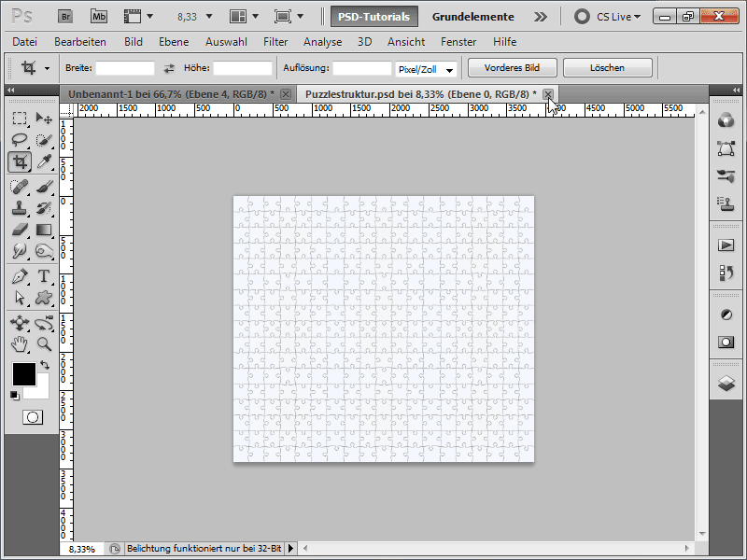The image size is (747, 560).
Task: Open the Brush presets panel icon
Action: pos(726,176)
